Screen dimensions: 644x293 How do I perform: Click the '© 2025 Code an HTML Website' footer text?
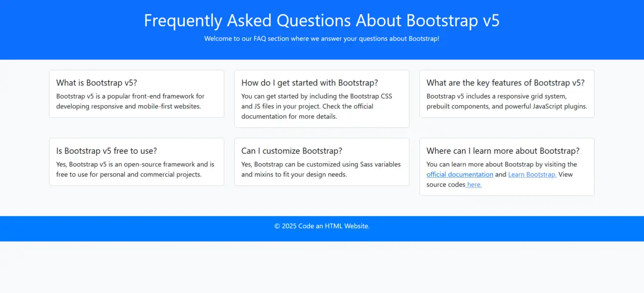click(322, 226)
